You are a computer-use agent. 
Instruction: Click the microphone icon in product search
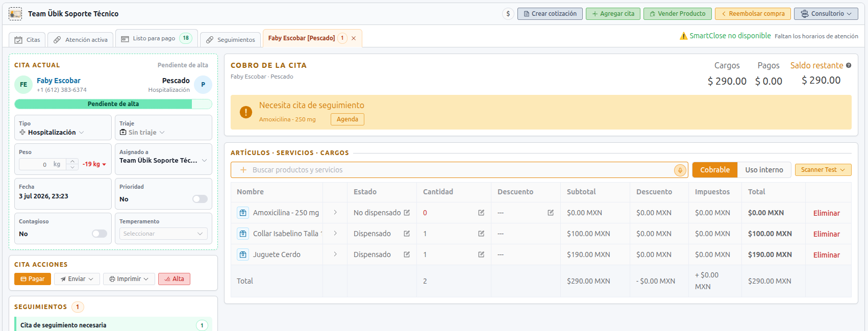click(680, 170)
